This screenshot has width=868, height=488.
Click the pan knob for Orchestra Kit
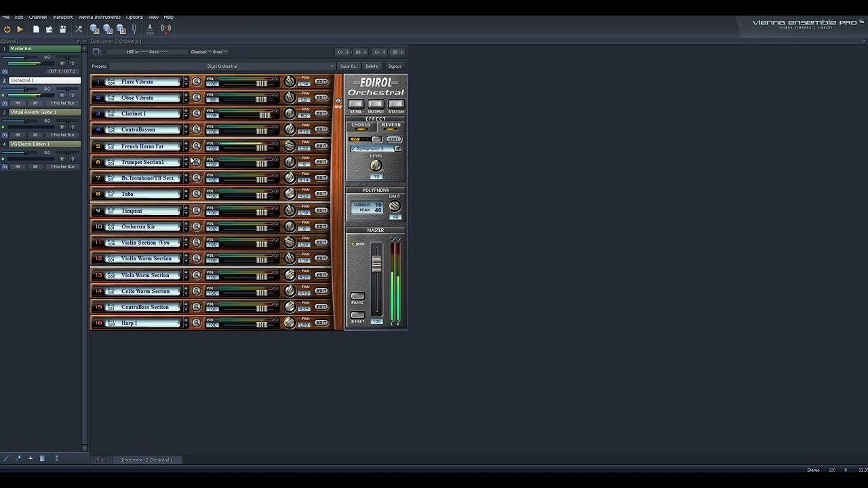point(290,226)
